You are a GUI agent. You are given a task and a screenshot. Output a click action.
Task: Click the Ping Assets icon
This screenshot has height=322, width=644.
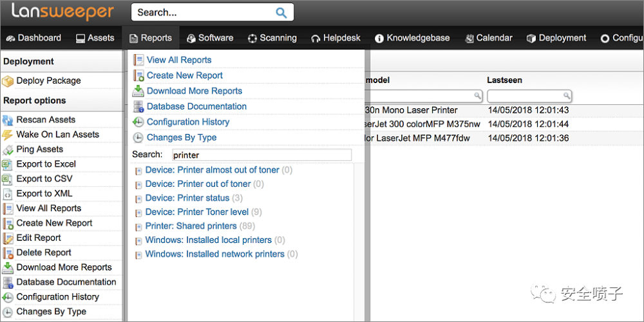tap(8, 150)
